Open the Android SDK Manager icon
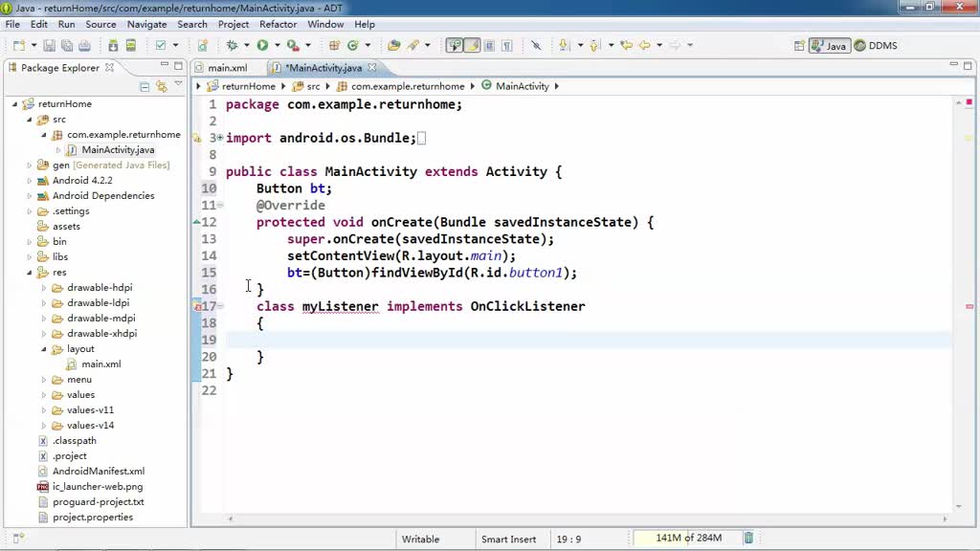This screenshot has height=551, width=980. (x=113, y=46)
